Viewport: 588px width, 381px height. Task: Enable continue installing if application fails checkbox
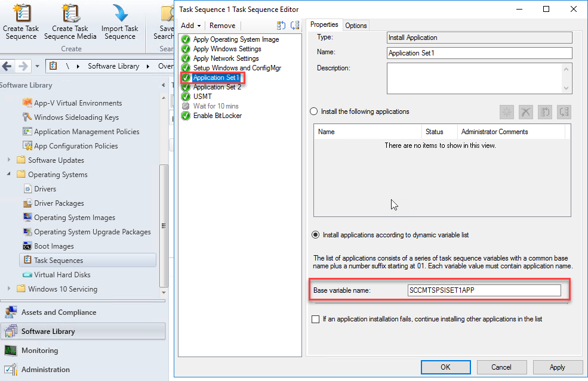click(315, 320)
